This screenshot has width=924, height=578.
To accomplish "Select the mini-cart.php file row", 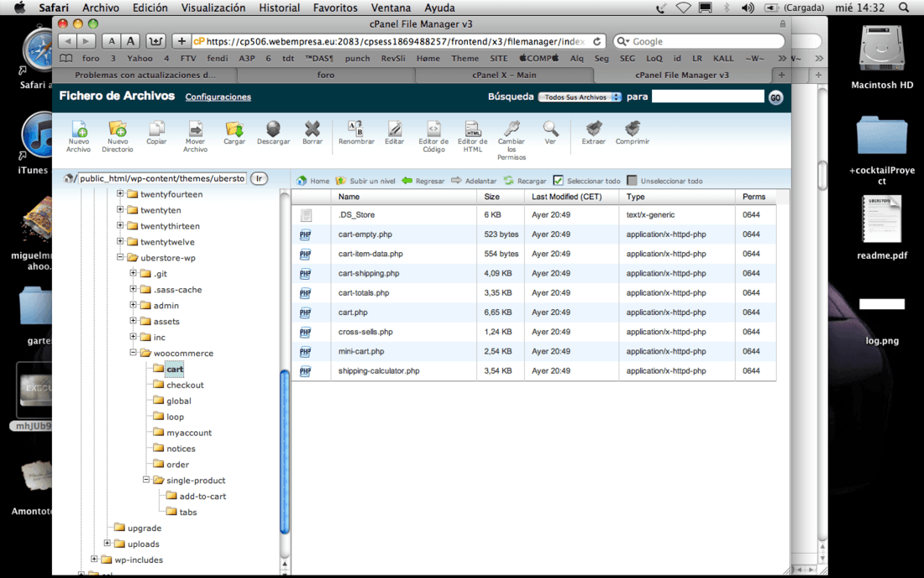I will [533, 351].
